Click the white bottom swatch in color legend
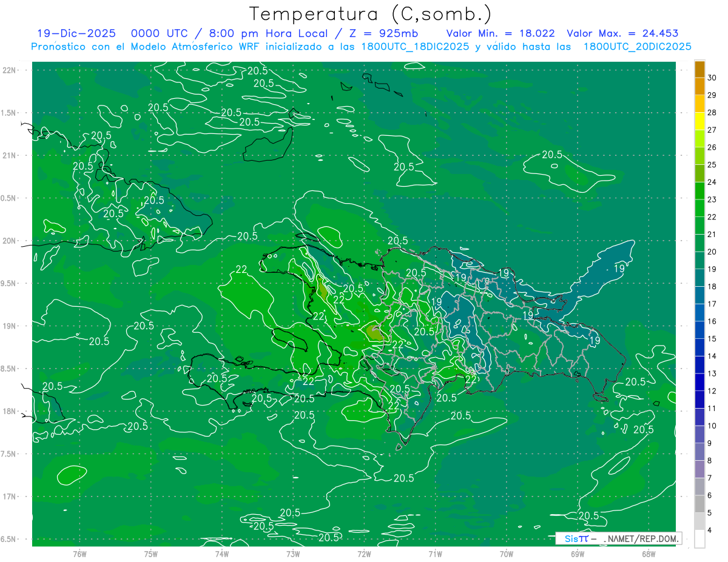The height and width of the screenshot is (562, 728). click(x=699, y=540)
